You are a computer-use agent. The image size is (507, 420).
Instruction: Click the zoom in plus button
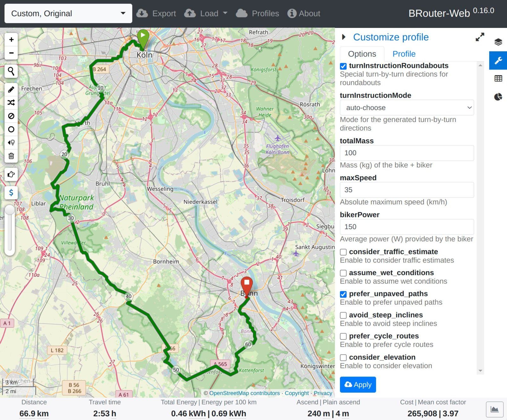[x=11, y=40]
